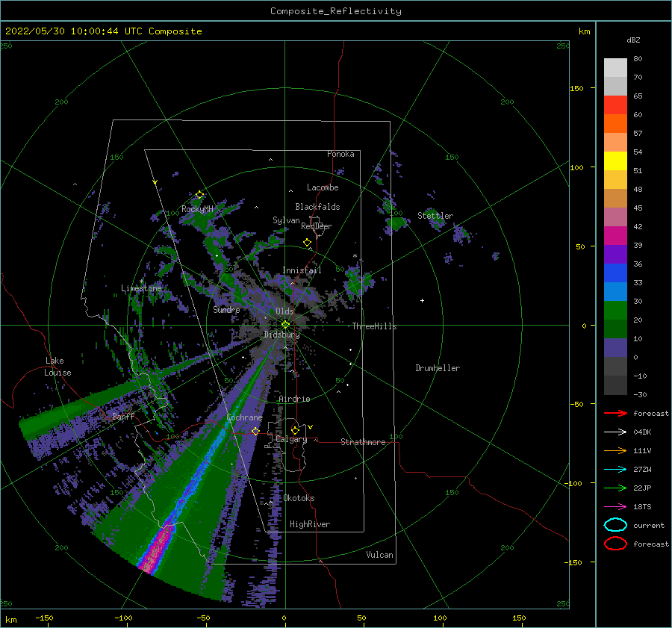Click the Blackfalds city label

click(x=317, y=207)
